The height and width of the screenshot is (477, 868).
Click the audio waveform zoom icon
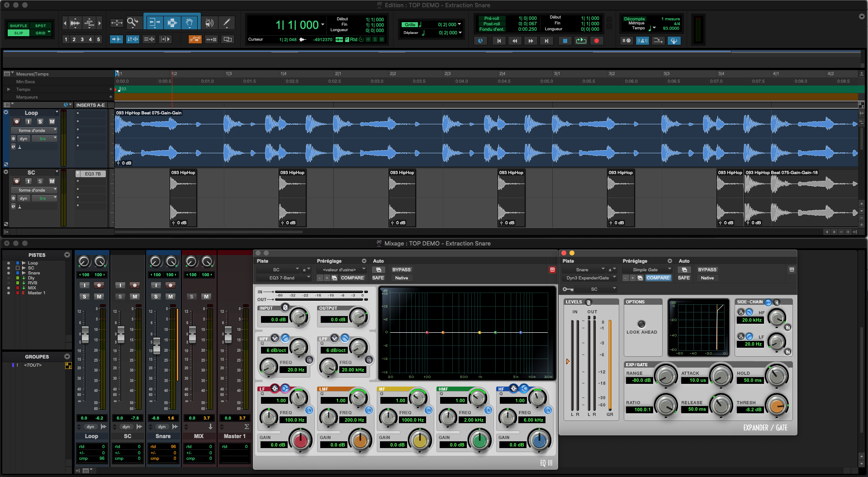(75, 23)
